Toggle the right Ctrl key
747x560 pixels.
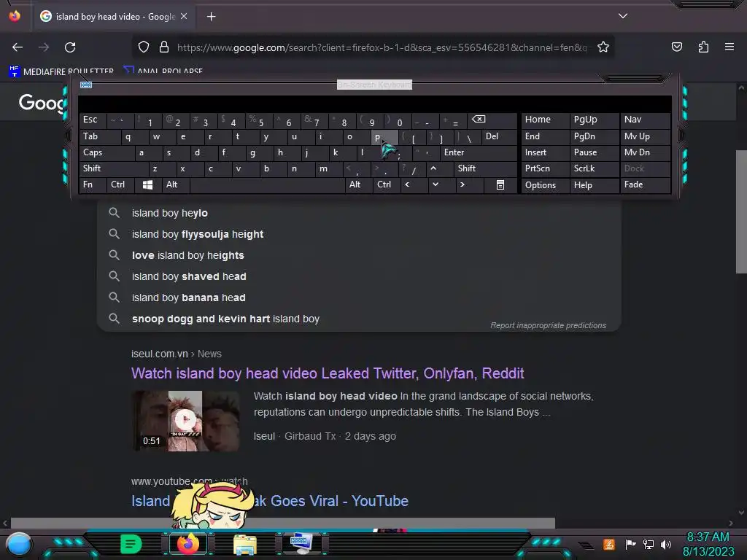[x=387, y=184]
